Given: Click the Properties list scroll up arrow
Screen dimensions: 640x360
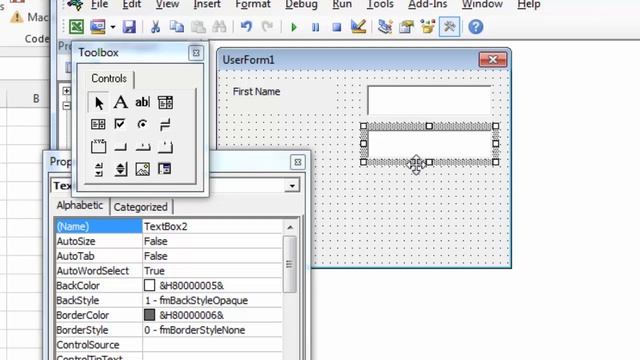Looking at the screenshot, I should coord(290,227).
